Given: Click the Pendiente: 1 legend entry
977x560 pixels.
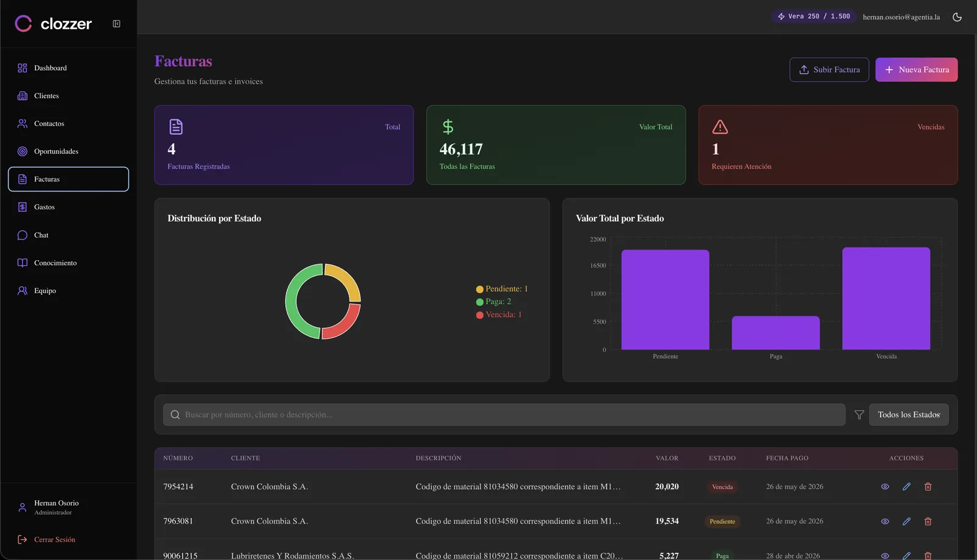Looking at the screenshot, I should [x=502, y=289].
